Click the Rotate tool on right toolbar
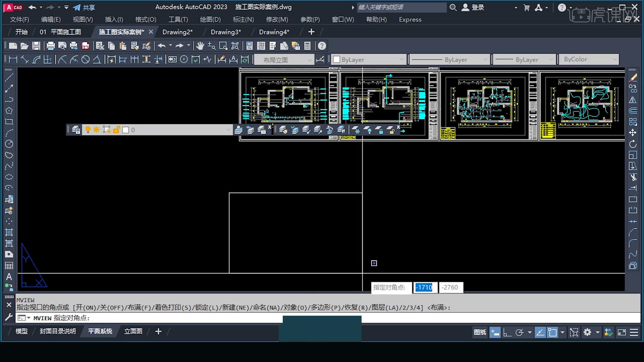This screenshot has height=362, width=644. click(x=633, y=144)
